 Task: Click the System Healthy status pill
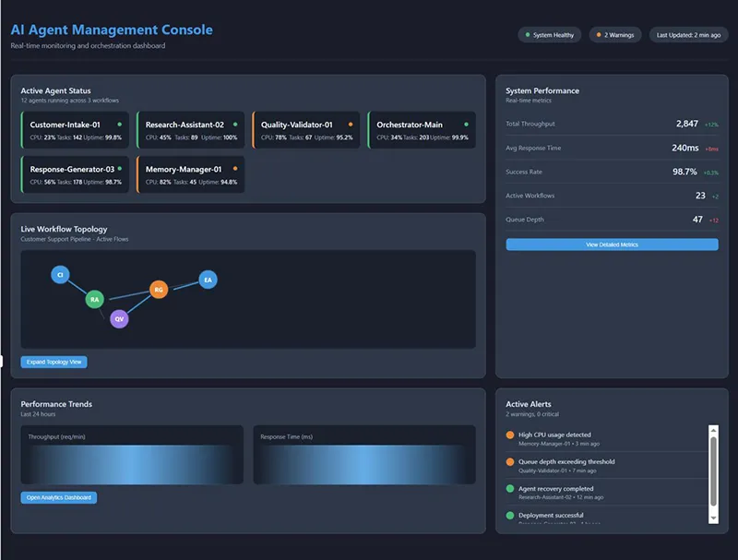click(x=549, y=35)
